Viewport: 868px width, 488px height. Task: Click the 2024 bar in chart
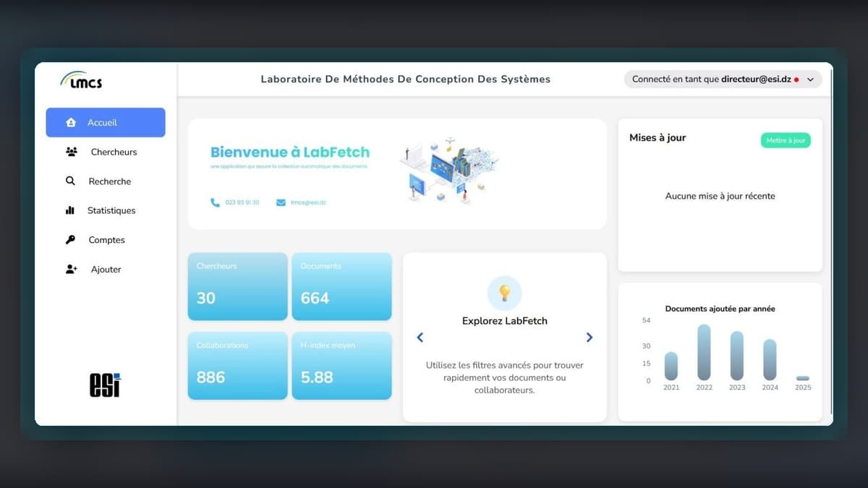pos(770,360)
